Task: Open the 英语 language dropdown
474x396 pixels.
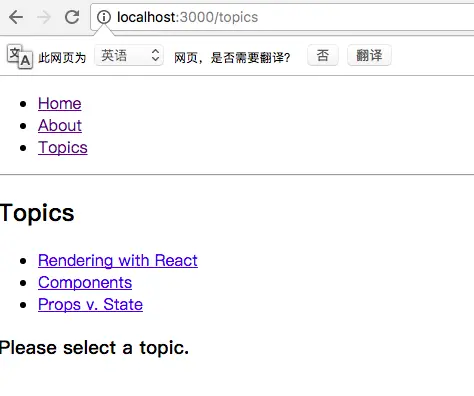Action: point(129,55)
